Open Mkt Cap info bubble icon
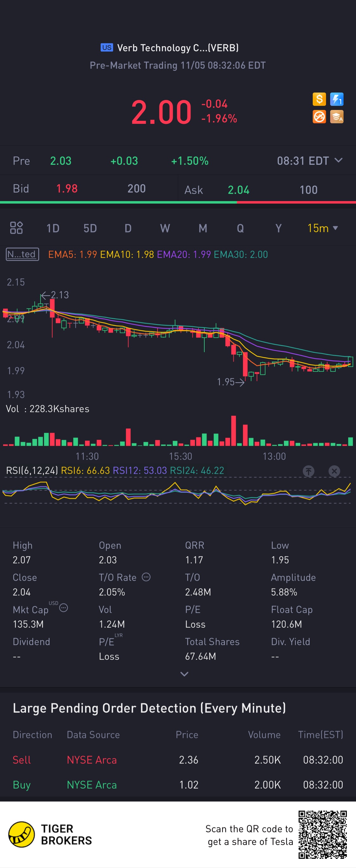 pos(63,608)
